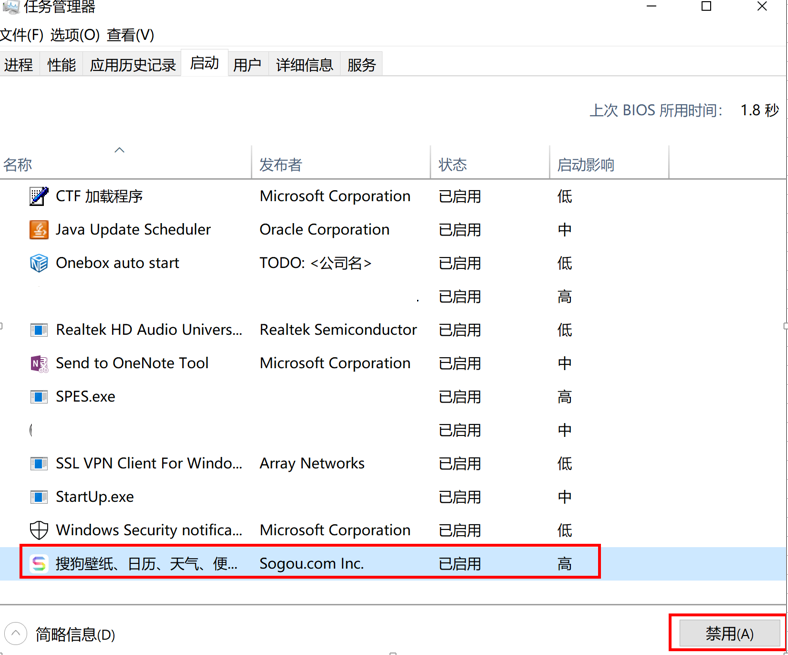
Task: Collapse to 简略信息 view using chevron
Action: tap(16, 634)
